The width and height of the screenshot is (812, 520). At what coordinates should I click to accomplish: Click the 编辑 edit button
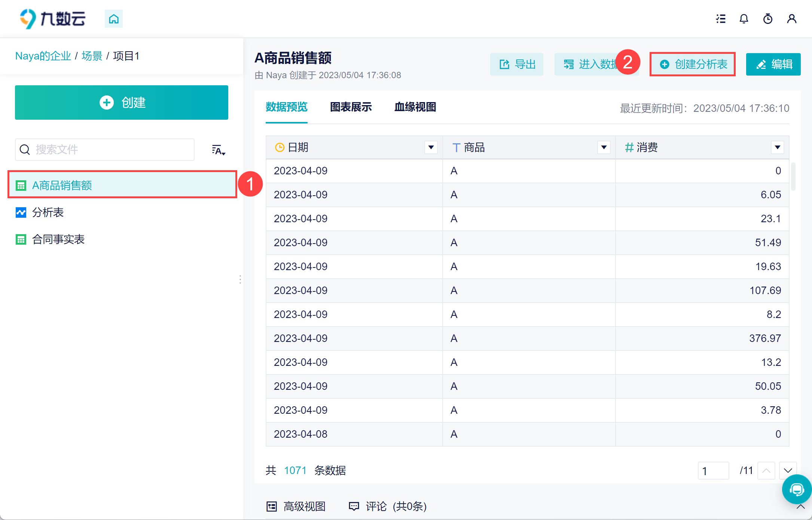[773, 64]
